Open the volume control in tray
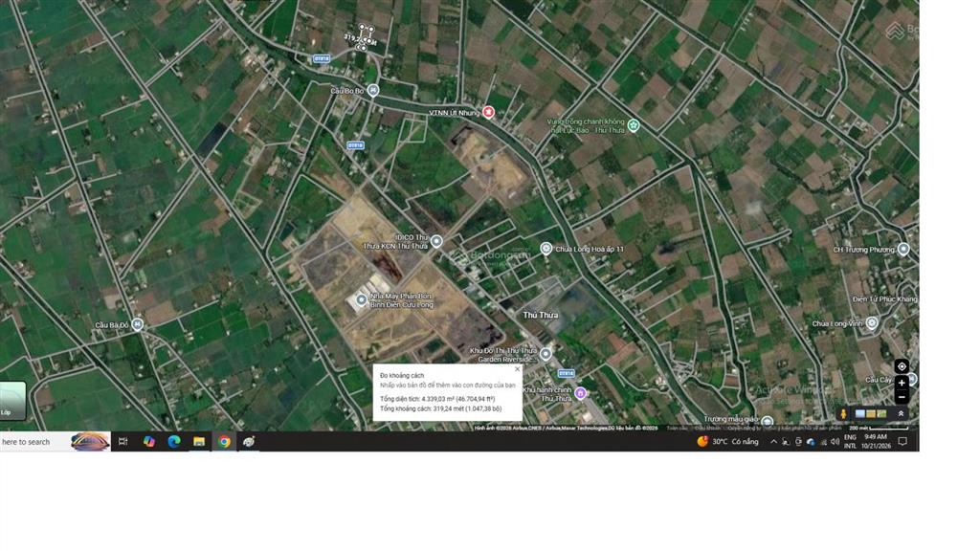The image size is (980, 551). (x=835, y=442)
